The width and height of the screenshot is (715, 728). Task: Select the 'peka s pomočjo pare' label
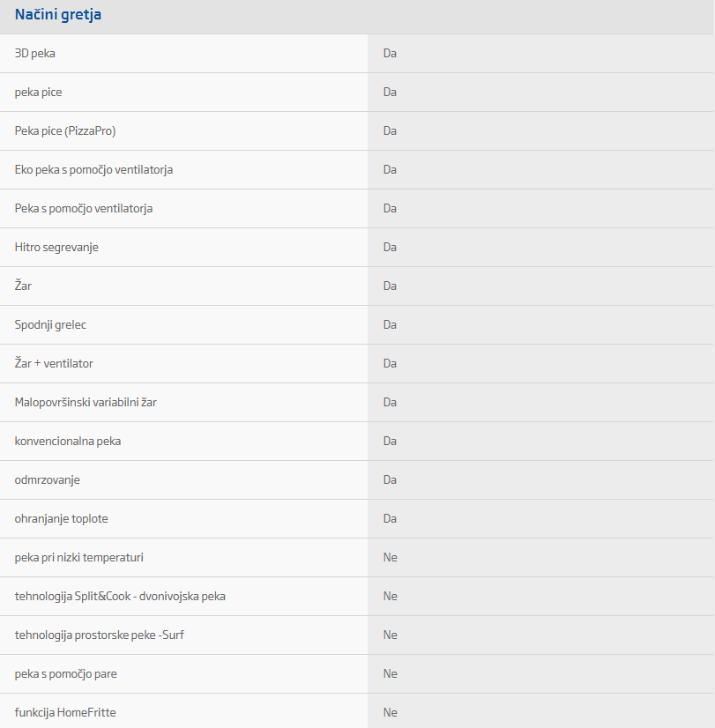pyautogui.click(x=66, y=674)
